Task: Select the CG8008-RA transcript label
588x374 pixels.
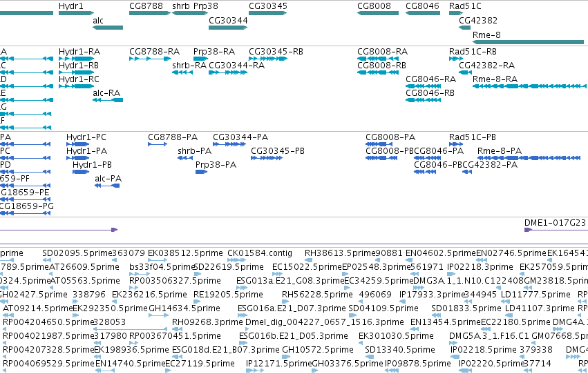Action: pyautogui.click(x=383, y=51)
